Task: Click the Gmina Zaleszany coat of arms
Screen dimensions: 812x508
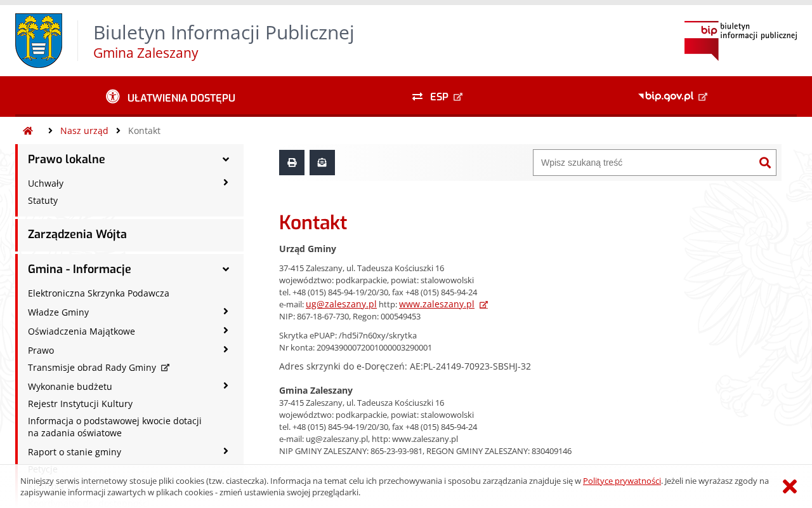Action: click(x=39, y=41)
